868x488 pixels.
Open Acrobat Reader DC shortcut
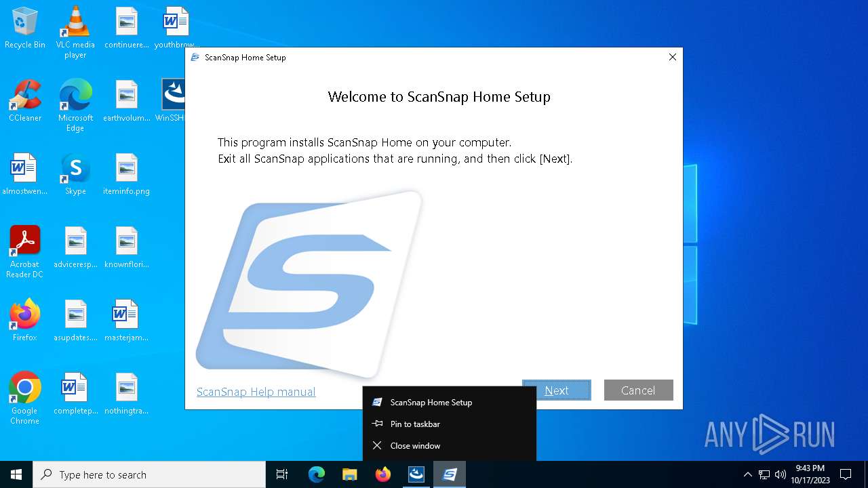(25, 252)
